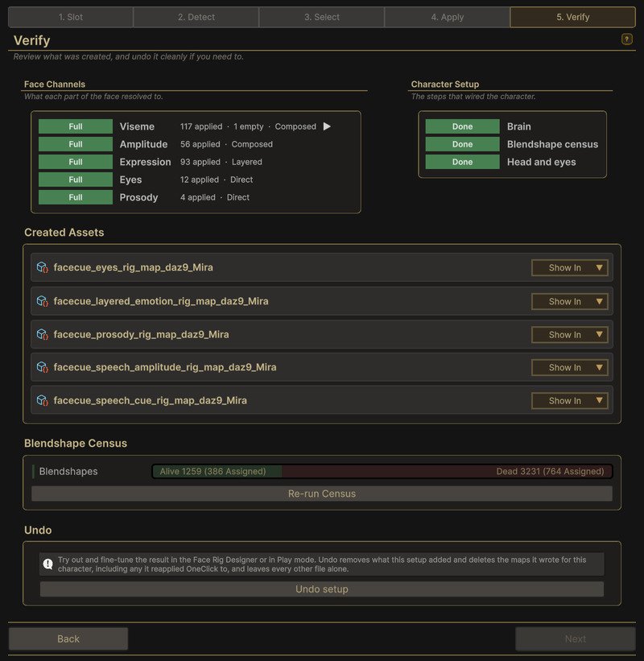Click the Layered label in Expression row
Viewport: 644px width, 661px height.
pyautogui.click(x=247, y=162)
